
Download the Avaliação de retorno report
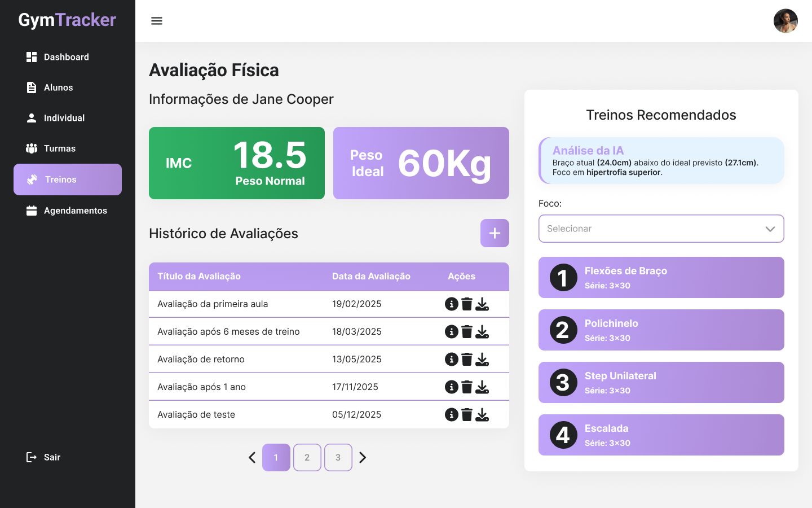(x=482, y=360)
